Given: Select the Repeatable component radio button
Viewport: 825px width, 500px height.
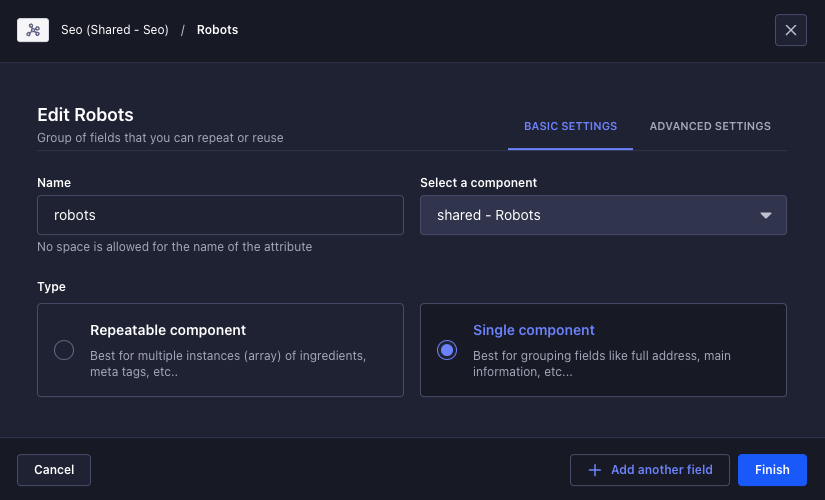Looking at the screenshot, I should (64, 350).
